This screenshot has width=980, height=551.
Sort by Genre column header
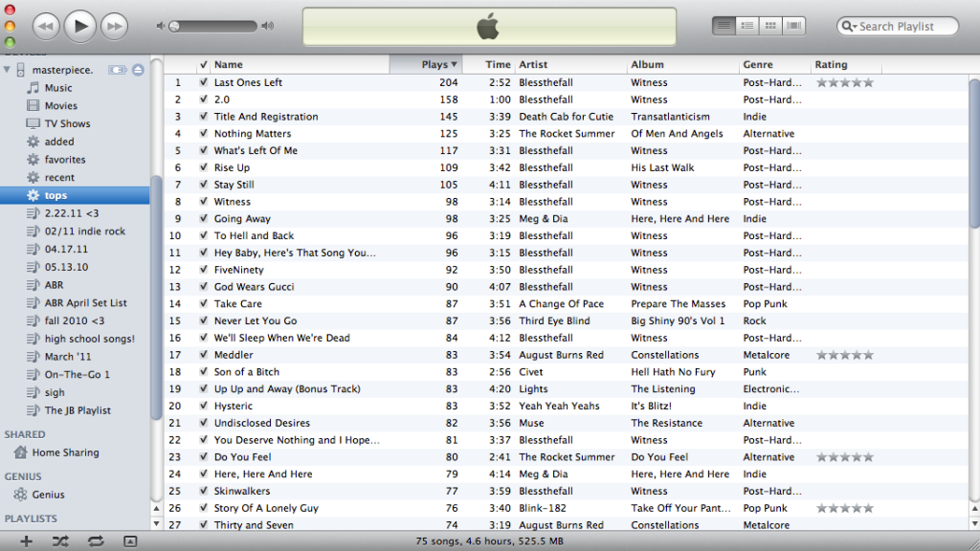774,64
